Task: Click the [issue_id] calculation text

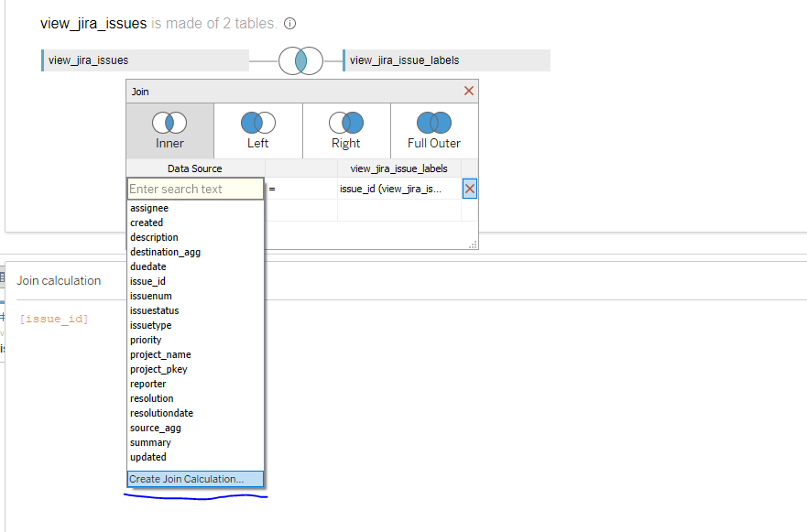Action: pyautogui.click(x=54, y=319)
